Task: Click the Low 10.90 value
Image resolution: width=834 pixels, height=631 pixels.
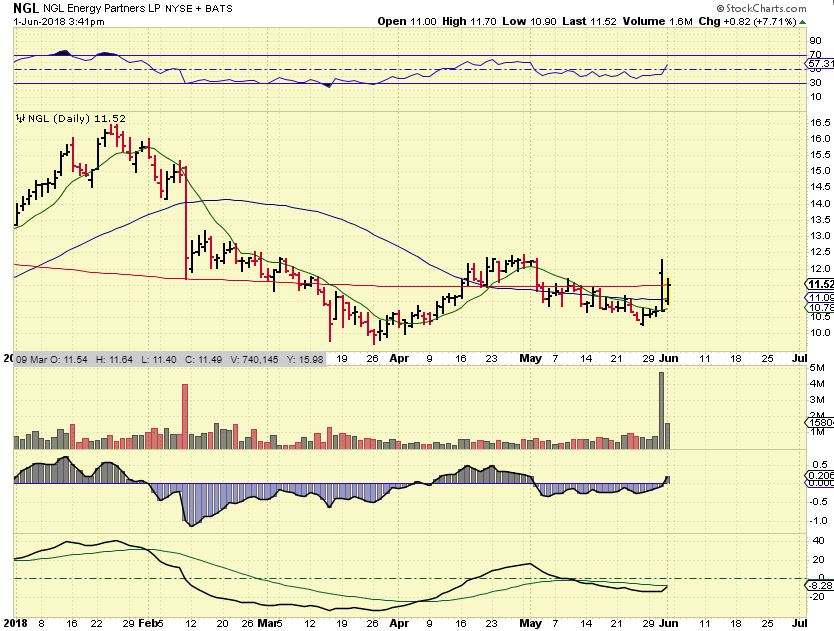Action: pyautogui.click(x=530, y=21)
